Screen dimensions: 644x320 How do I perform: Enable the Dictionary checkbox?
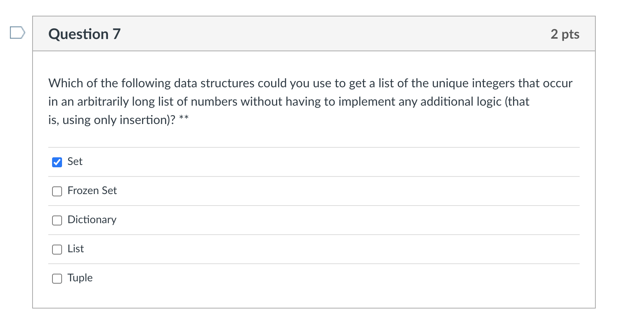point(57,220)
